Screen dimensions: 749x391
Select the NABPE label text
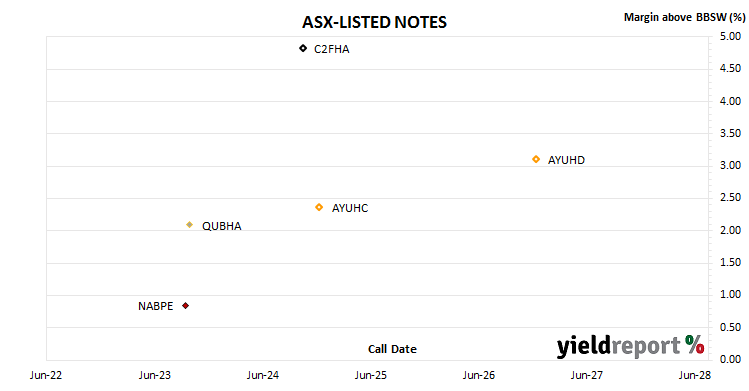point(156,306)
